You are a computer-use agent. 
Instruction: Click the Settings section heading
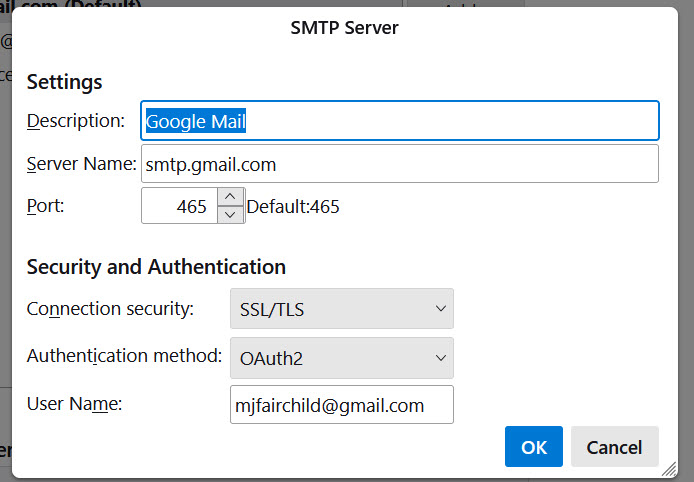(65, 82)
